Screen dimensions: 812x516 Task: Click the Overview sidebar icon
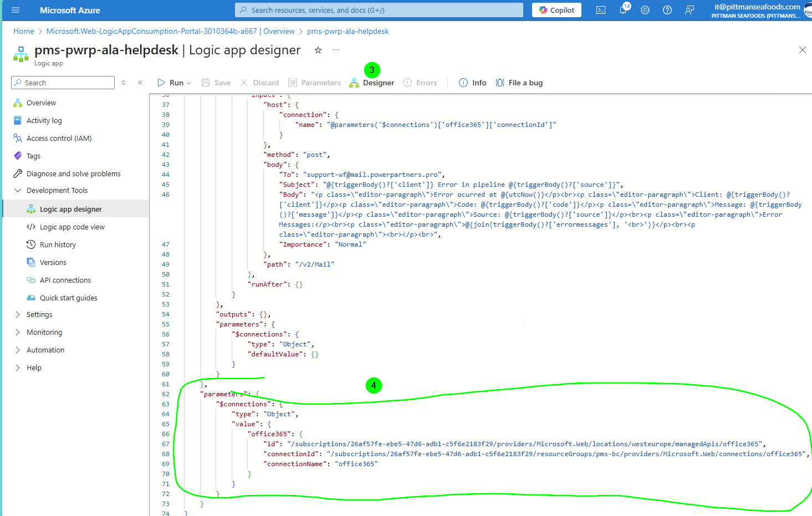pyautogui.click(x=18, y=103)
